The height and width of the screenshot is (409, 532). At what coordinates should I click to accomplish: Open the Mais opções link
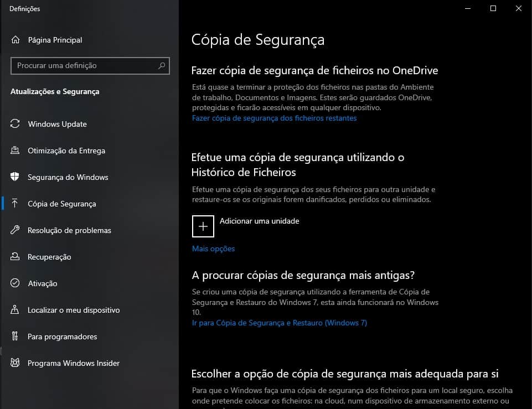click(213, 248)
